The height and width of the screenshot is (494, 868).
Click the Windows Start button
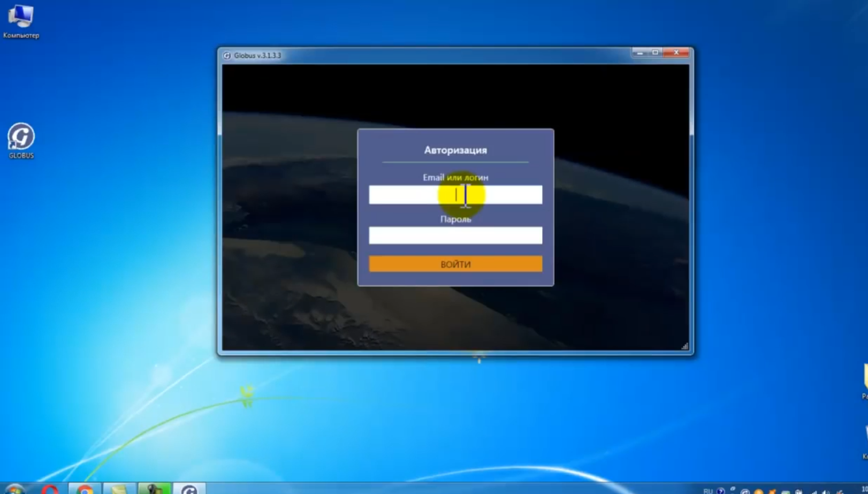pyautogui.click(x=15, y=489)
